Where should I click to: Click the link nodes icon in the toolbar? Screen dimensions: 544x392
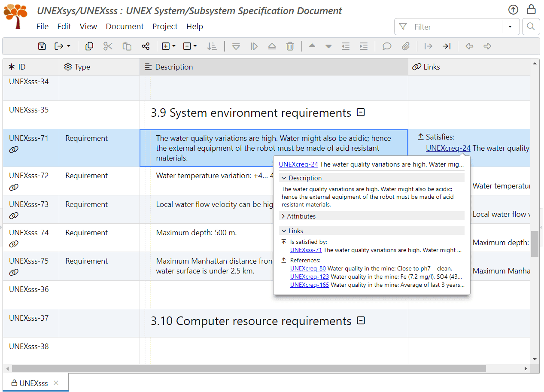click(x=146, y=46)
